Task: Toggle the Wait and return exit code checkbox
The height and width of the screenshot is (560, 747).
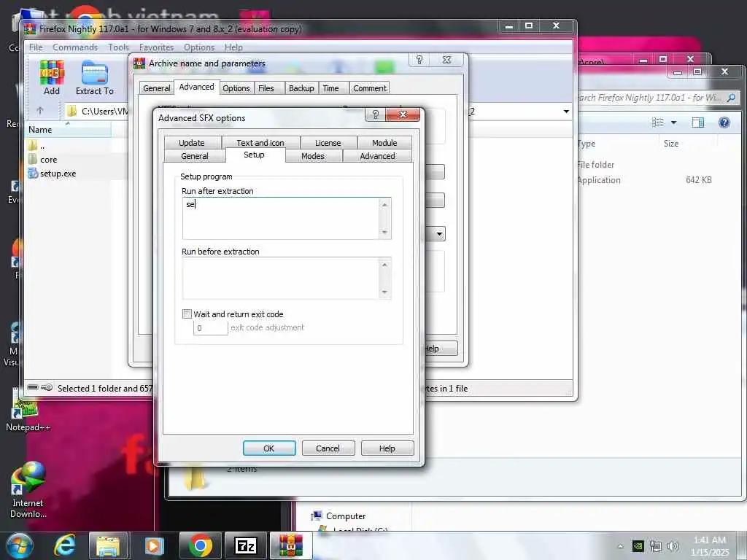Action: 187,314
